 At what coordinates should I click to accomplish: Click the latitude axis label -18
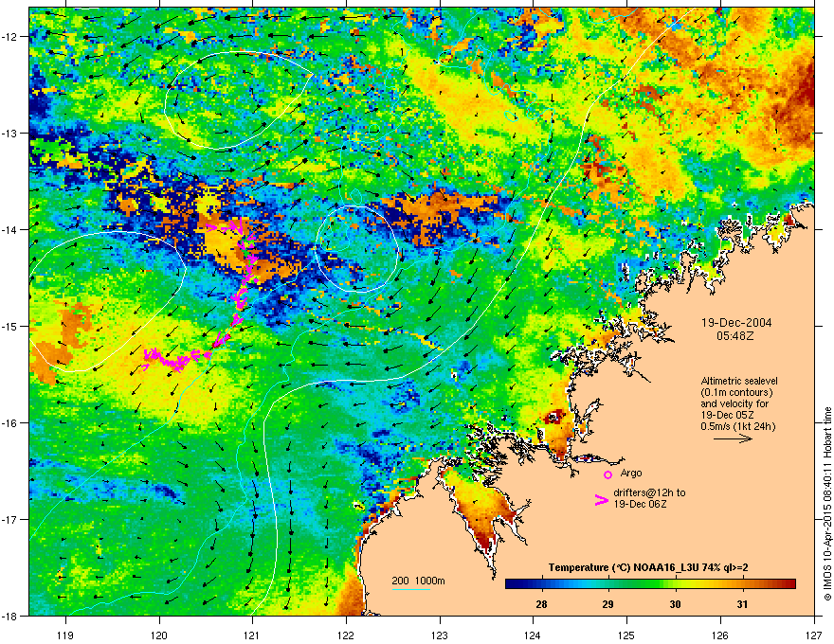click(10, 616)
